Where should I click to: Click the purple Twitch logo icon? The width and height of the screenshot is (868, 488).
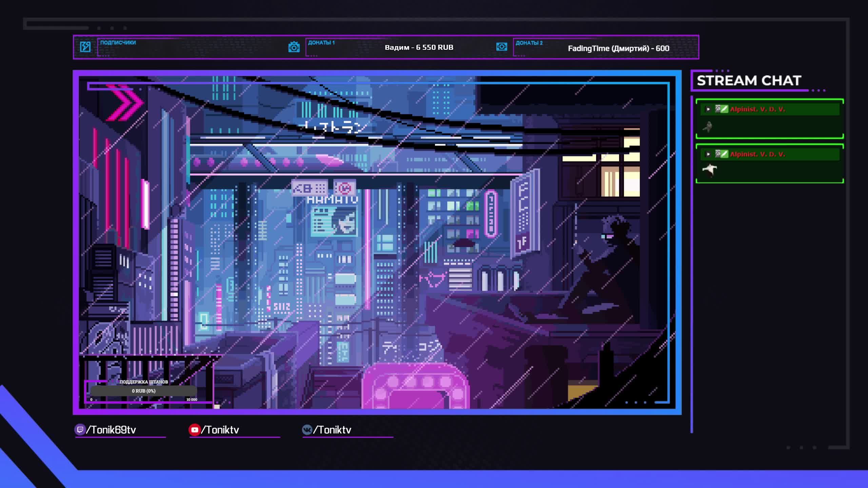[x=80, y=430]
